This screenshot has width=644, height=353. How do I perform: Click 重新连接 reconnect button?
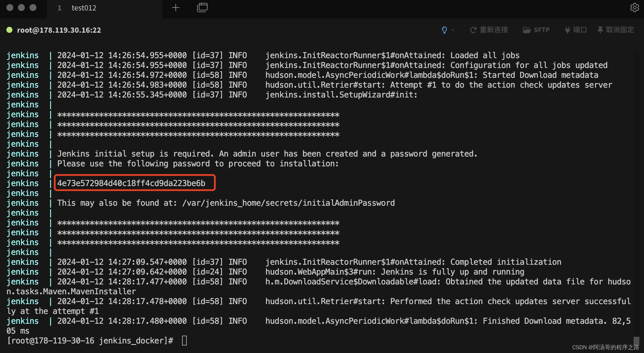pyautogui.click(x=489, y=30)
